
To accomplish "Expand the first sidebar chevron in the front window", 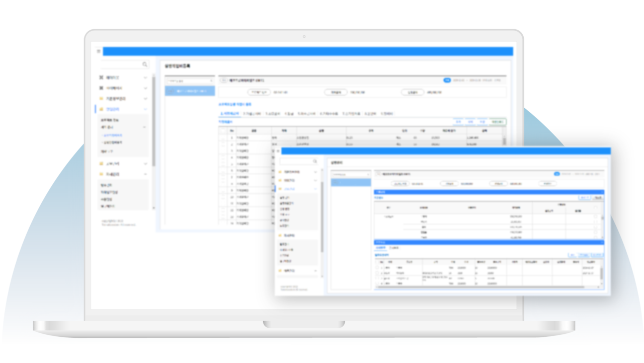I will (x=315, y=172).
